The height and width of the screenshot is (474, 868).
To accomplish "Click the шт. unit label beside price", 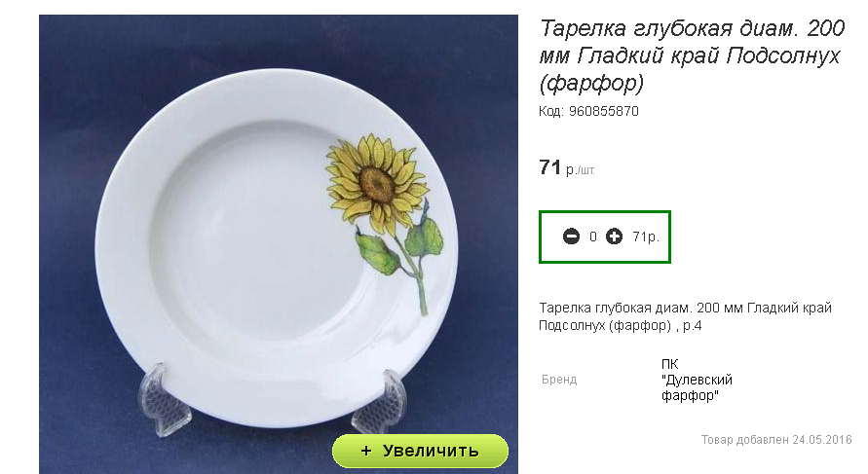I will point(587,171).
